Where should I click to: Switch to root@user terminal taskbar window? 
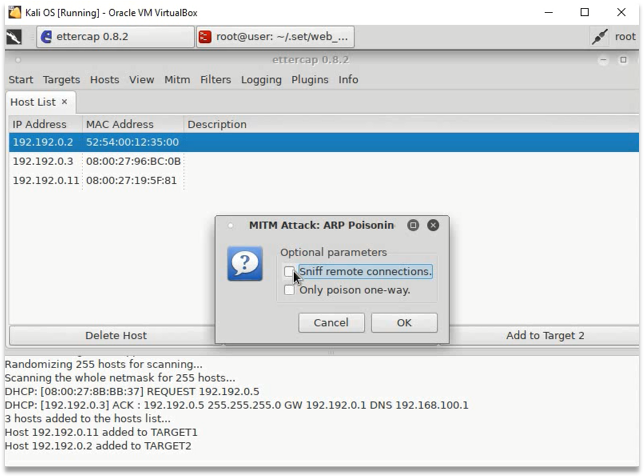pos(276,37)
